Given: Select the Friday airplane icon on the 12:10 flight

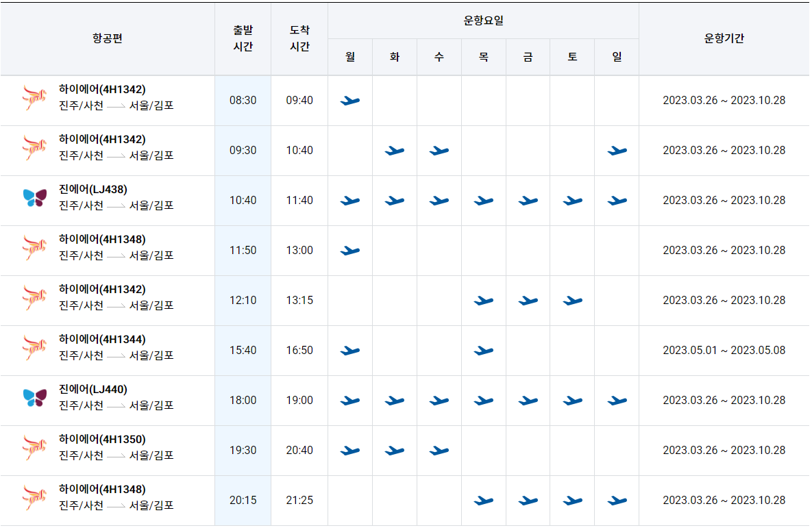Looking at the screenshot, I should tap(528, 300).
